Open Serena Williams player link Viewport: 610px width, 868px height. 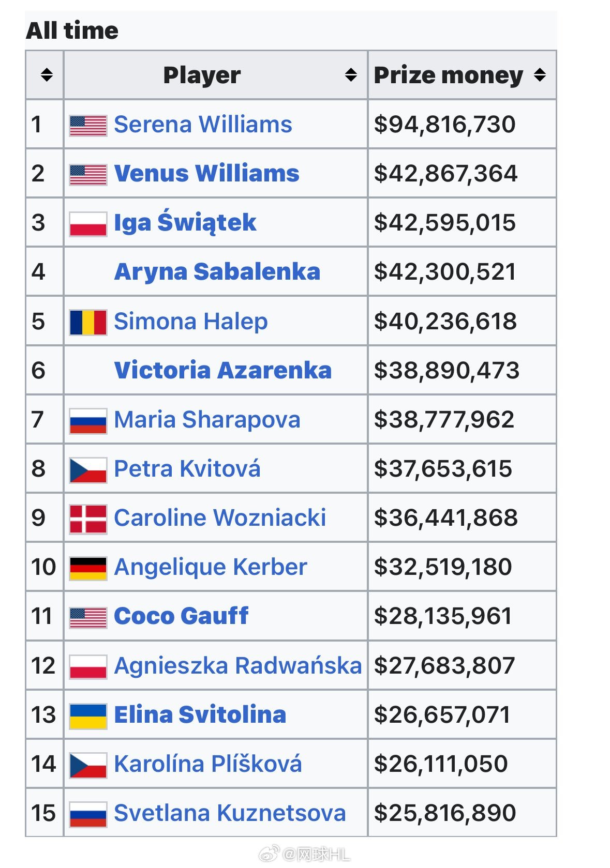coord(203,125)
